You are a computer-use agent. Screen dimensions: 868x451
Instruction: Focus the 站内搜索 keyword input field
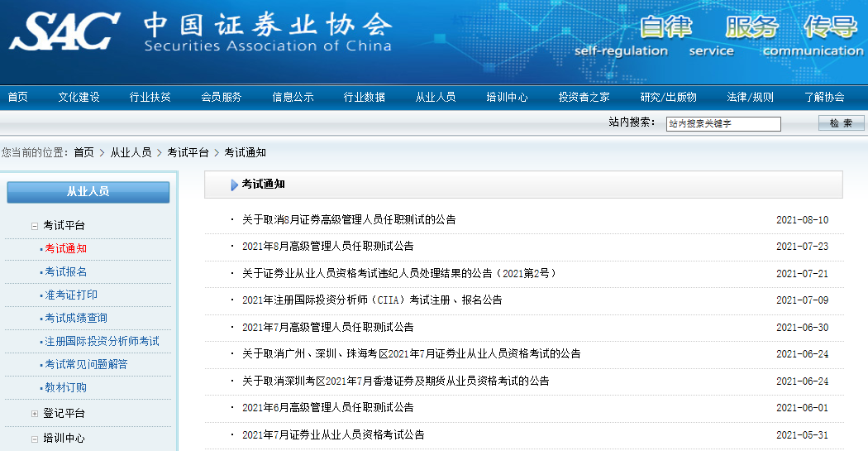point(723,124)
